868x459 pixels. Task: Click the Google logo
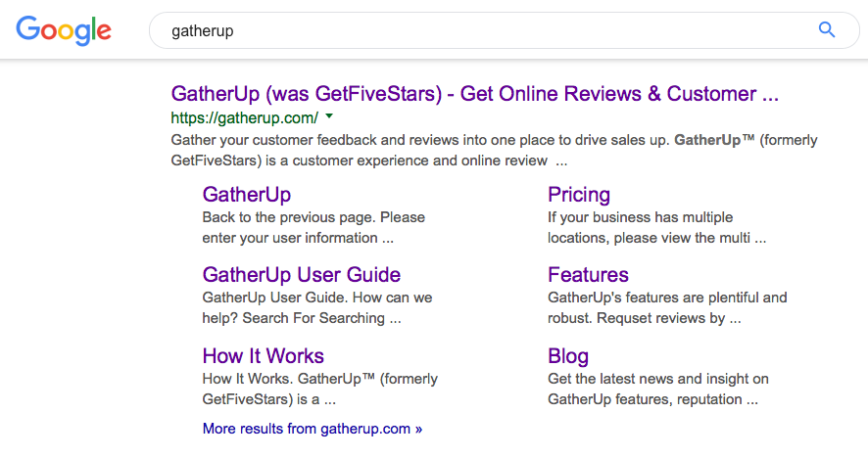pyautogui.click(x=64, y=30)
